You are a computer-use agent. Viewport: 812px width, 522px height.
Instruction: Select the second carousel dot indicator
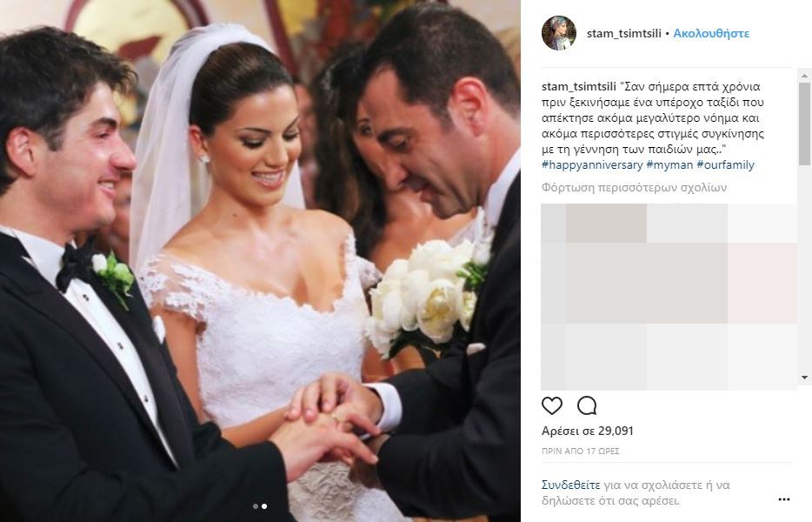pyautogui.click(x=264, y=506)
